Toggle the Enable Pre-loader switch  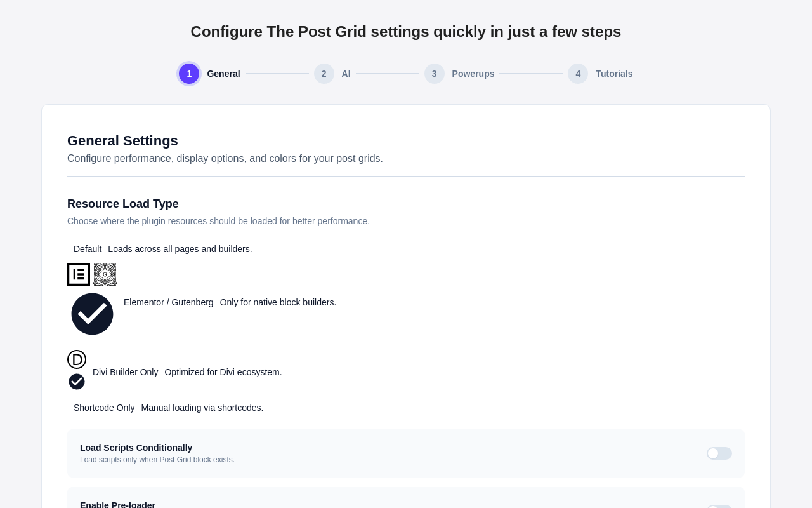[x=719, y=507]
